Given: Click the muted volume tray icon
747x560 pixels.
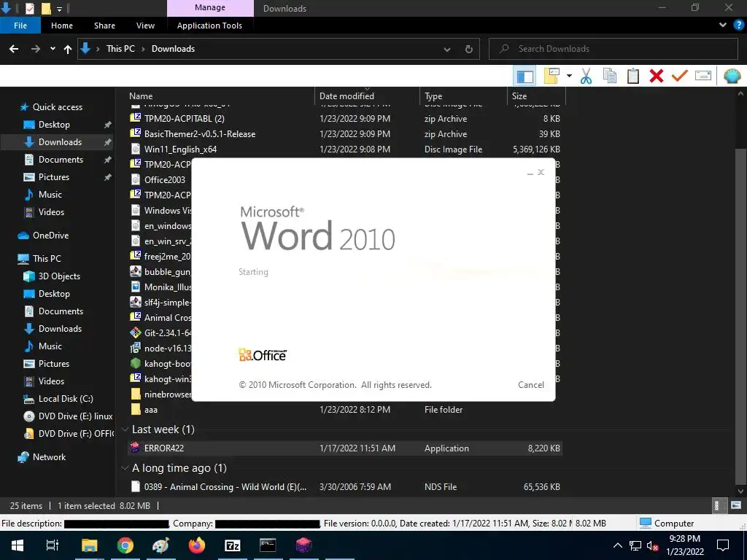Looking at the screenshot, I should click(x=652, y=545).
